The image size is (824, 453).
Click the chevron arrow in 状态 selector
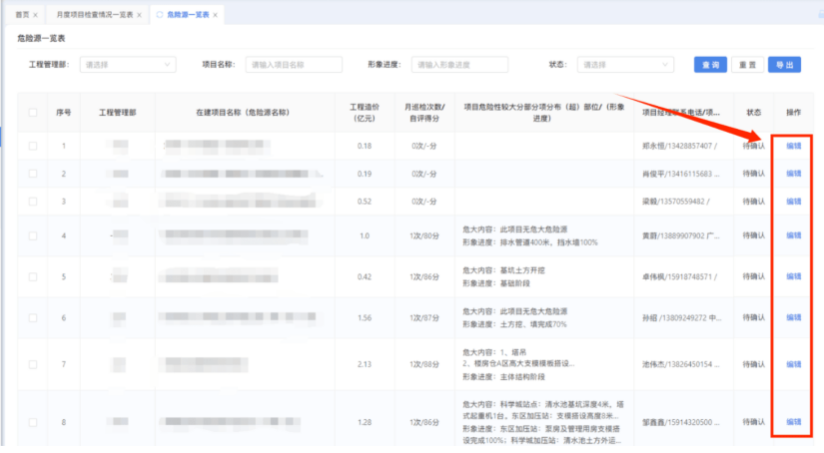665,65
